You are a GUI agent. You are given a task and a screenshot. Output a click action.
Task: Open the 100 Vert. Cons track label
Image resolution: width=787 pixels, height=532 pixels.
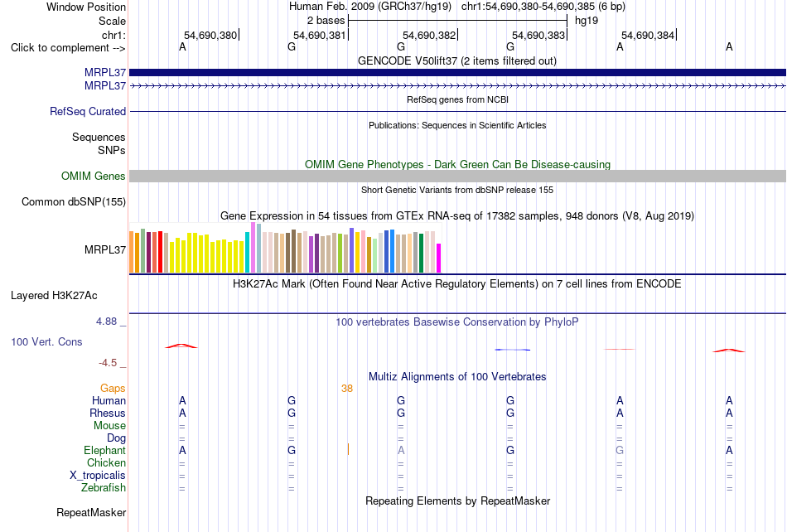(x=46, y=341)
